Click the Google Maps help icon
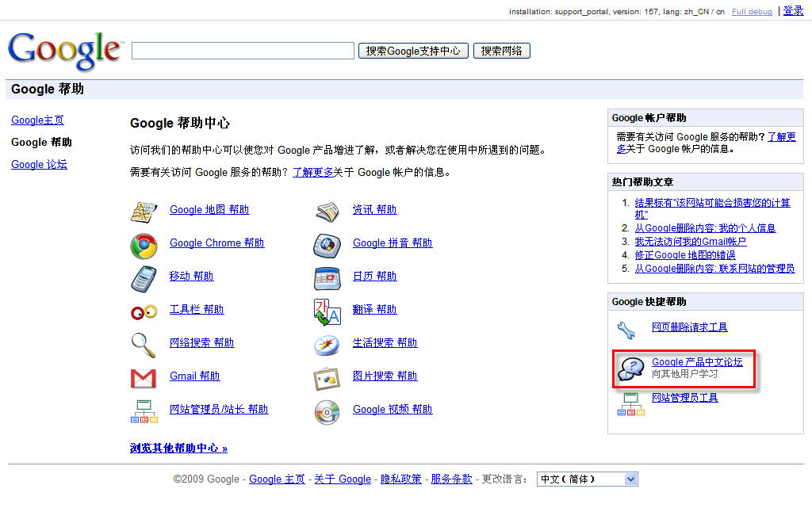Image resolution: width=812 pixels, height=508 pixels. pos(144,212)
